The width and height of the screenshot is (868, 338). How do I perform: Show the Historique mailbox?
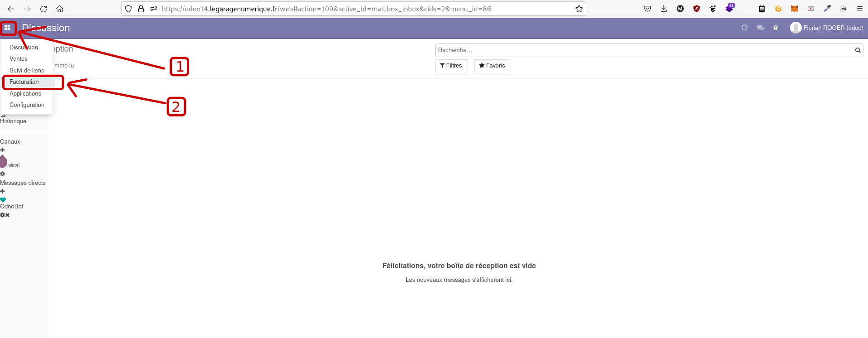point(13,121)
